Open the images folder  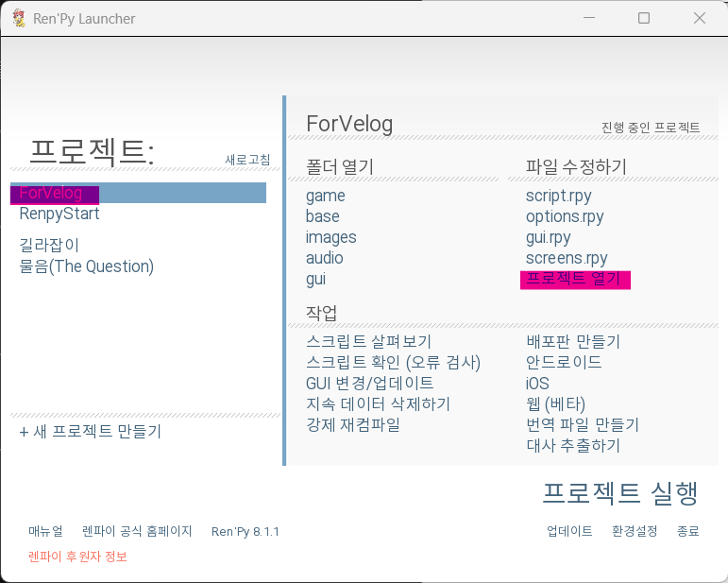(x=330, y=237)
